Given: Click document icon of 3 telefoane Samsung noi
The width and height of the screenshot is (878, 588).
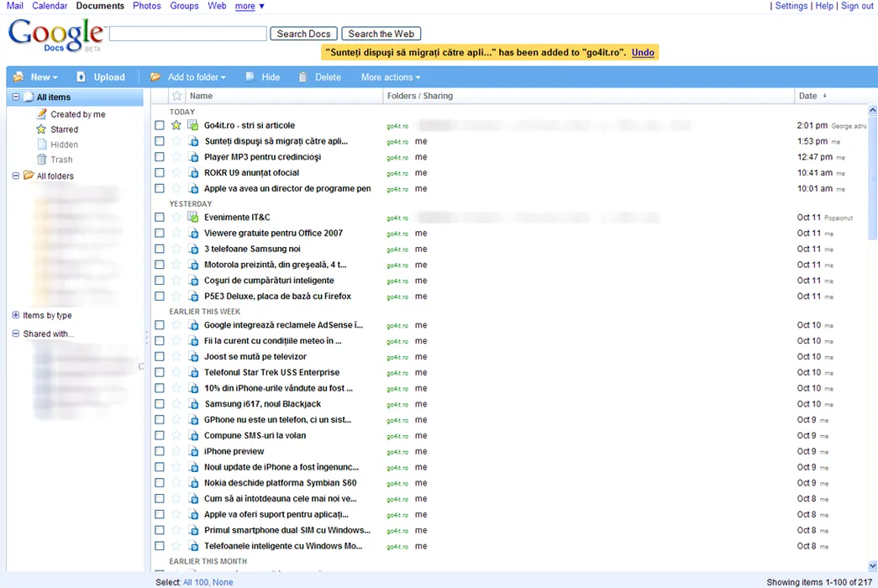Looking at the screenshot, I should coord(193,249).
